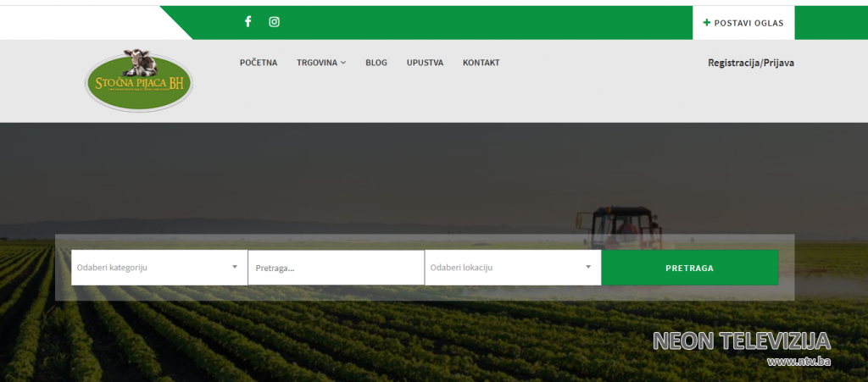Click the arrow in the category selector
This screenshot has height=382, width=868.
pos(235,268)
